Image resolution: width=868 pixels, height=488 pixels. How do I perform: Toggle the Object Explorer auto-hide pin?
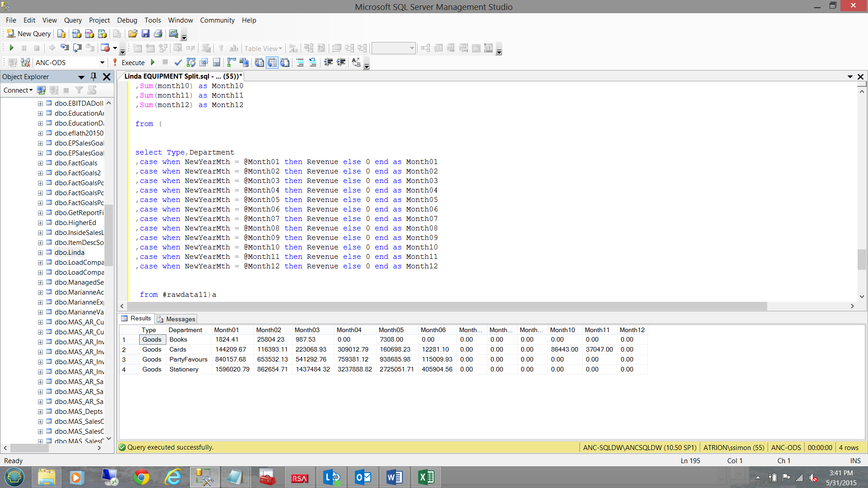click(x=94, y=76)
